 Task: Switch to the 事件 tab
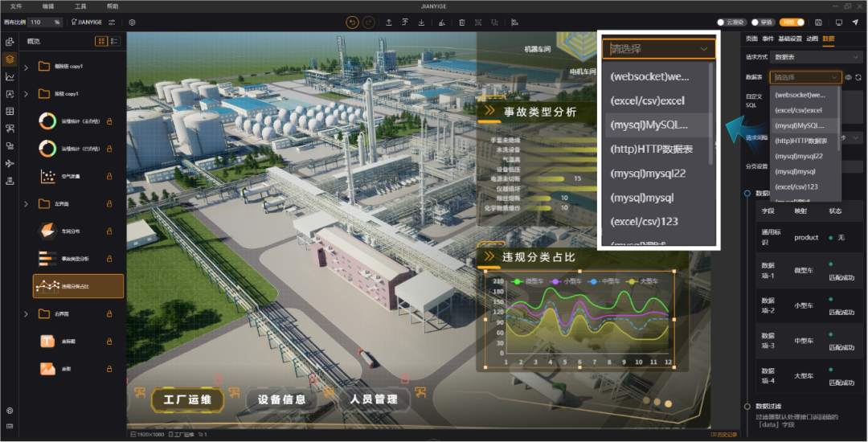768,39
